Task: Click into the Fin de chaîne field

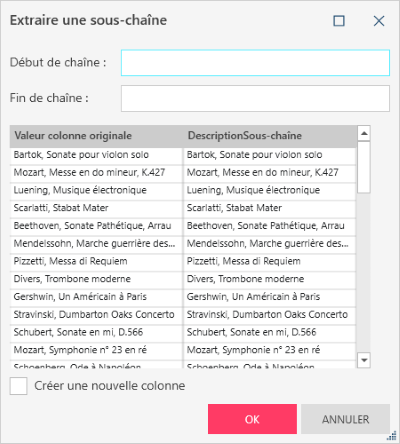Action: click(255, 98)
